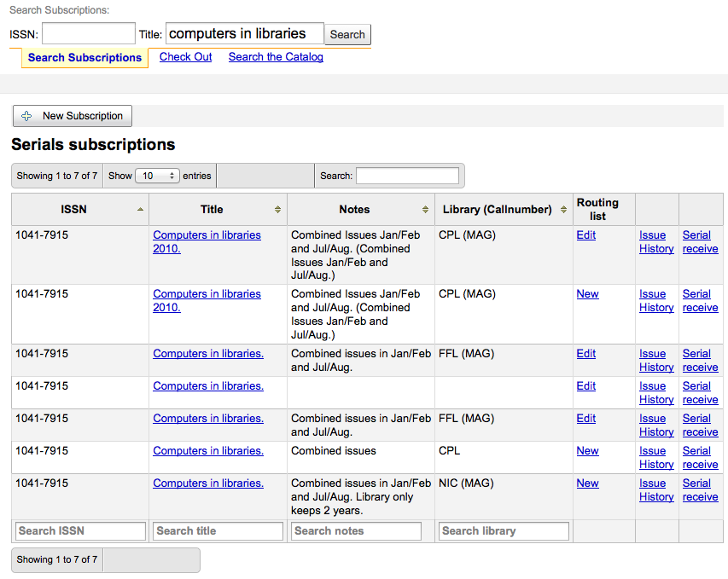Open Serial receive for first FFL (MAG) row
The width and height of the screenshot is (728, 579).
tap(700, 361)
